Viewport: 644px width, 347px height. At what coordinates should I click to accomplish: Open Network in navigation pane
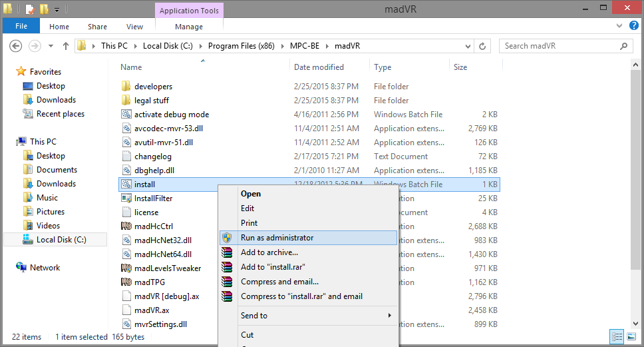[x=45, y=268]
